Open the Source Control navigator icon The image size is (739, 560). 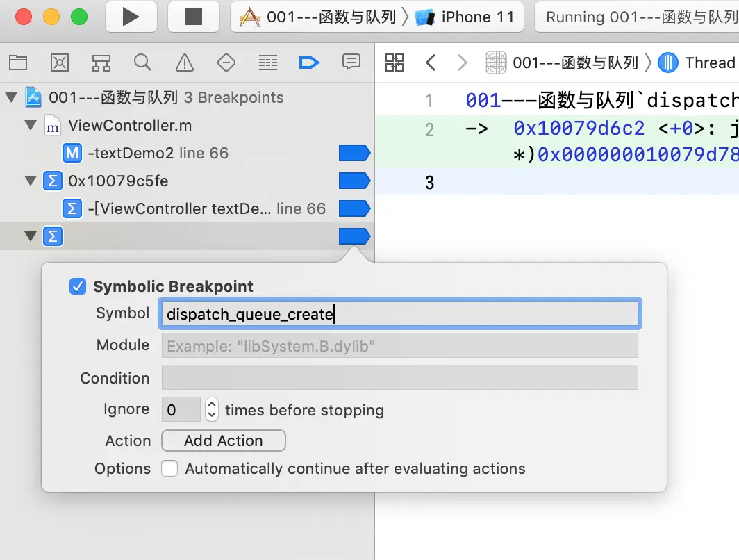point(60,63)
